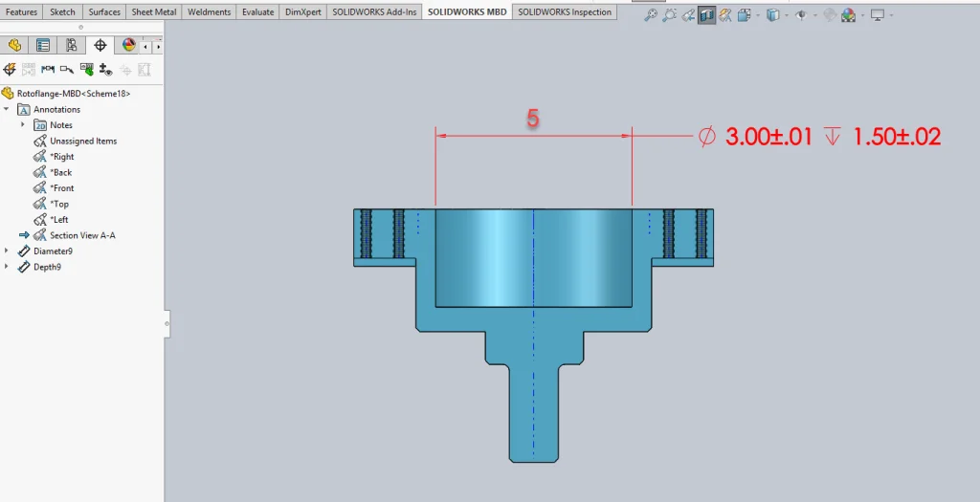Select the *Front annotation view

pyautogui.click(x=62, y=188)
